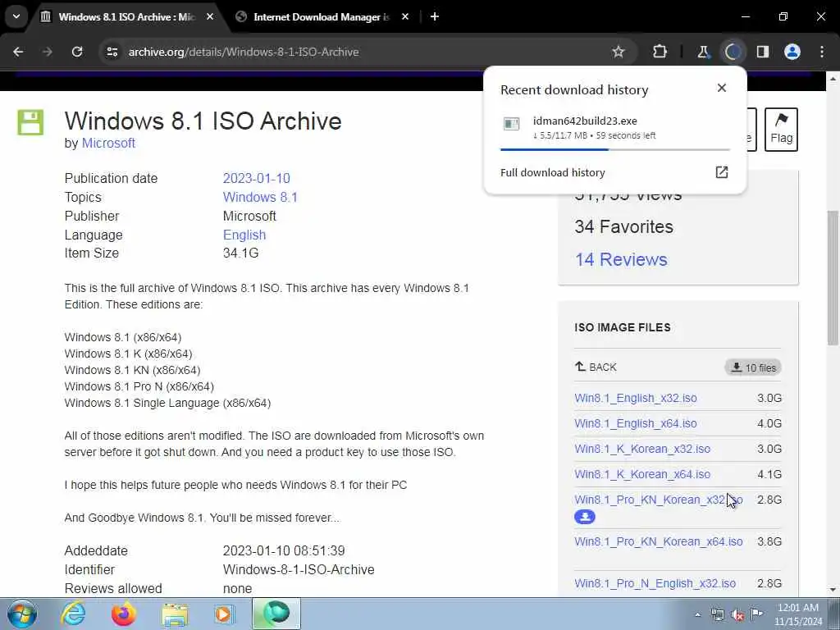840x630 pixels.
Task: Open Windows Explorer folder in taskbar
Action: click(x=174, y=614)
